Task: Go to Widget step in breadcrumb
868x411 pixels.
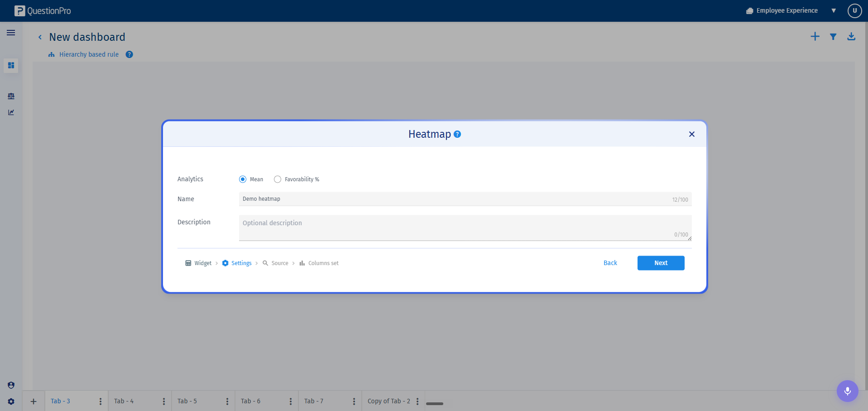Action: [x=198, y=263]
